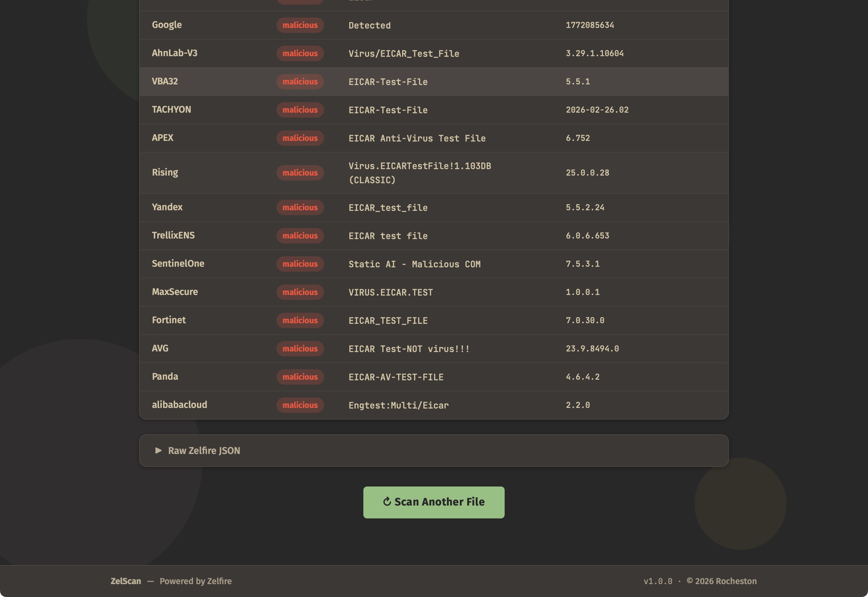Click the malicious badge for SentinelOne
The height and width of the screenshot is (597, 868).
pos(300,264)
